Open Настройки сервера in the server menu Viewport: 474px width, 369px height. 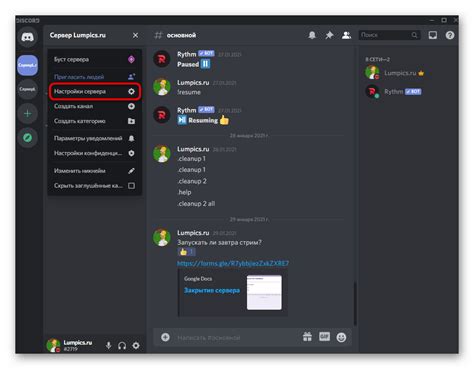(x=94, y=91)
